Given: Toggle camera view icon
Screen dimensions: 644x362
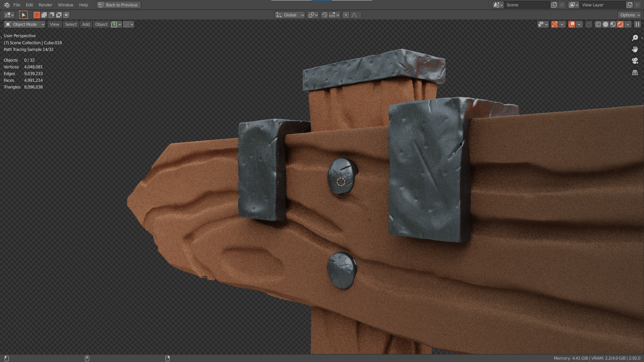Looking at the screenshot, I should pos(635,61).
